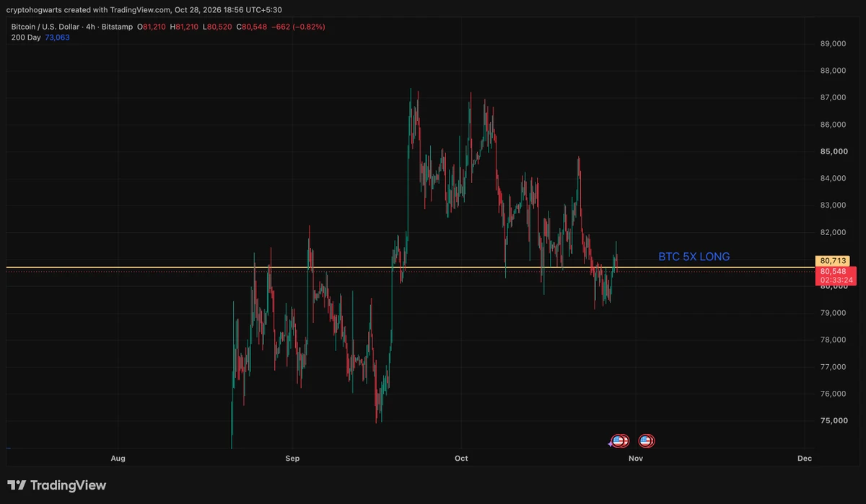Click '75,000' on the price axis

click(x=834, y=421)
